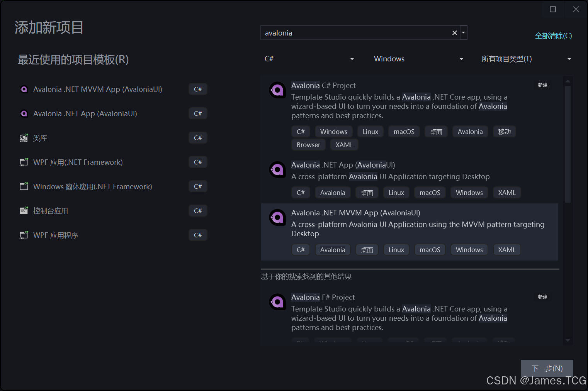
Task: Select the Avalonia .NET App (AvaloniaUI) result title
Action: coord(343,165)
